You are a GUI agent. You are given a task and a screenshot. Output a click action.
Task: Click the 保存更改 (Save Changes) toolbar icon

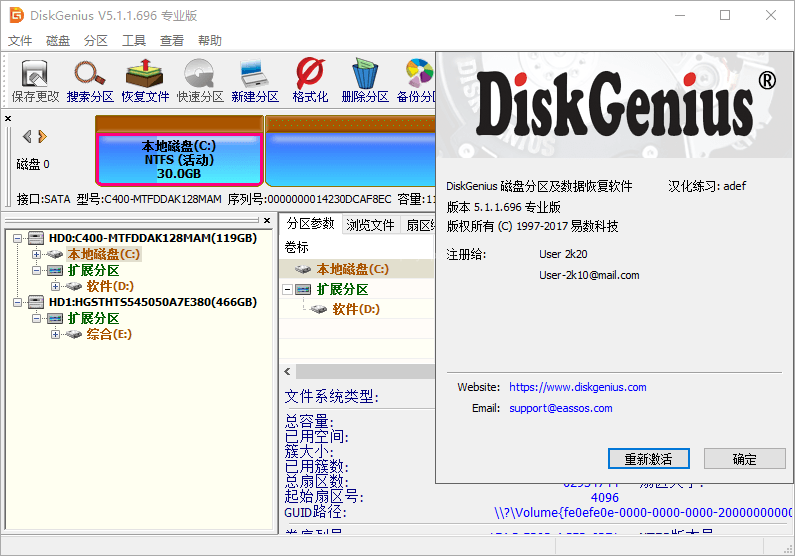pos(36,80)
